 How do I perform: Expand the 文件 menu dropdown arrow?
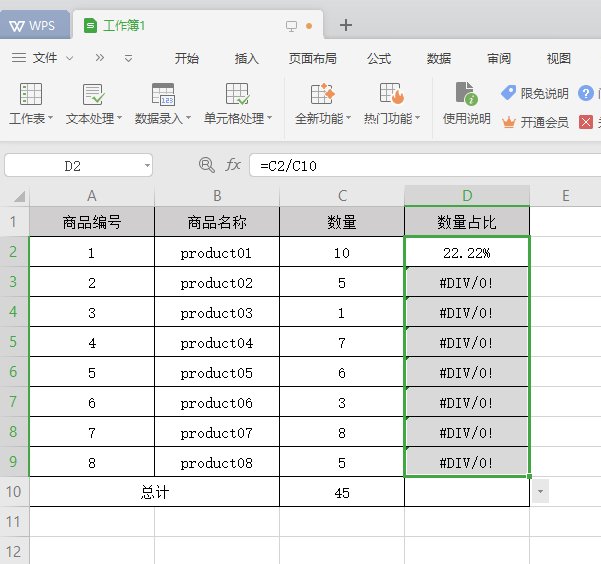(x=69, y=58)
